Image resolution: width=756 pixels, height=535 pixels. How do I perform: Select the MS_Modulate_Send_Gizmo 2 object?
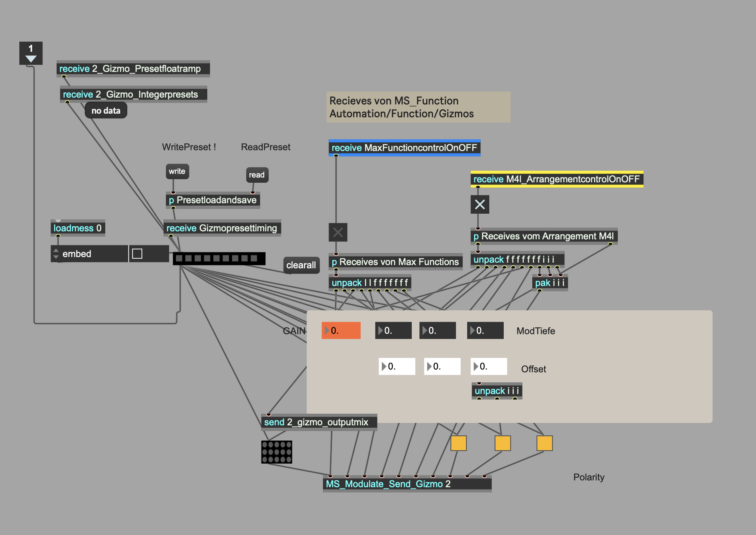pyautogui.click(x=407, y=484)
